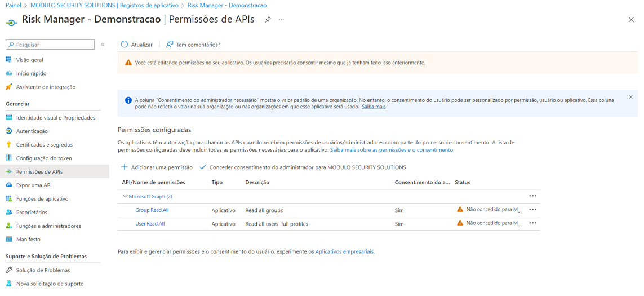Click the Certificados e segredos key icon
This screenshot has width=644, height=296.
click(x=9, y=145)
